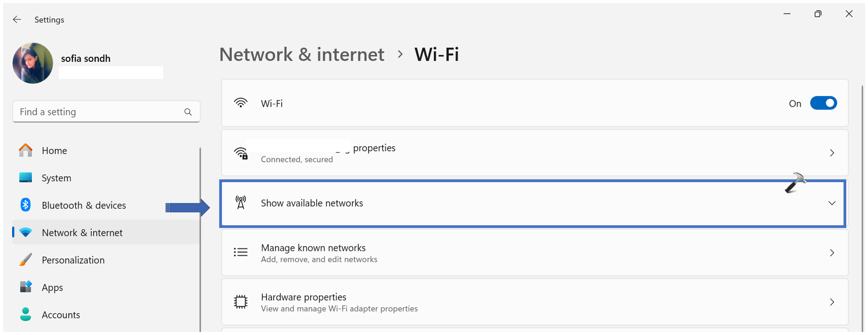Open Hardware properties chevron
The width and height of the screenshot is (868, 335).
[x=832, y=302]
